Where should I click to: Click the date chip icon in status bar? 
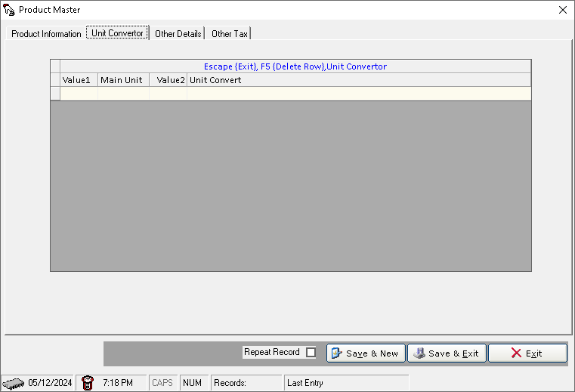point(13,384)
